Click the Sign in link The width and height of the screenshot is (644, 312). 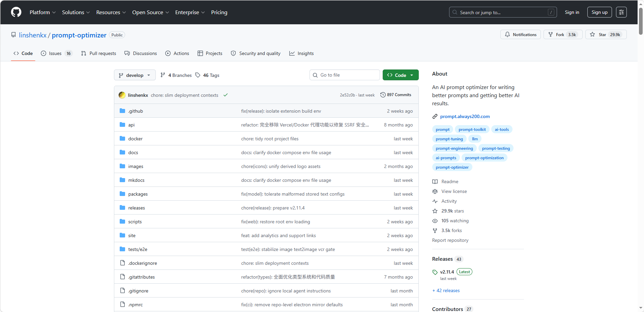tap(572, 12)
